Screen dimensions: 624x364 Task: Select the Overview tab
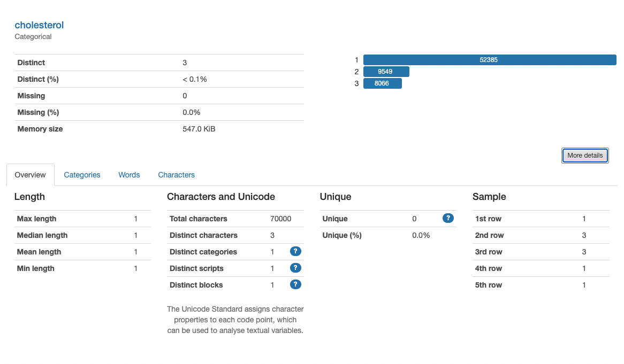(x=30, y=175)
